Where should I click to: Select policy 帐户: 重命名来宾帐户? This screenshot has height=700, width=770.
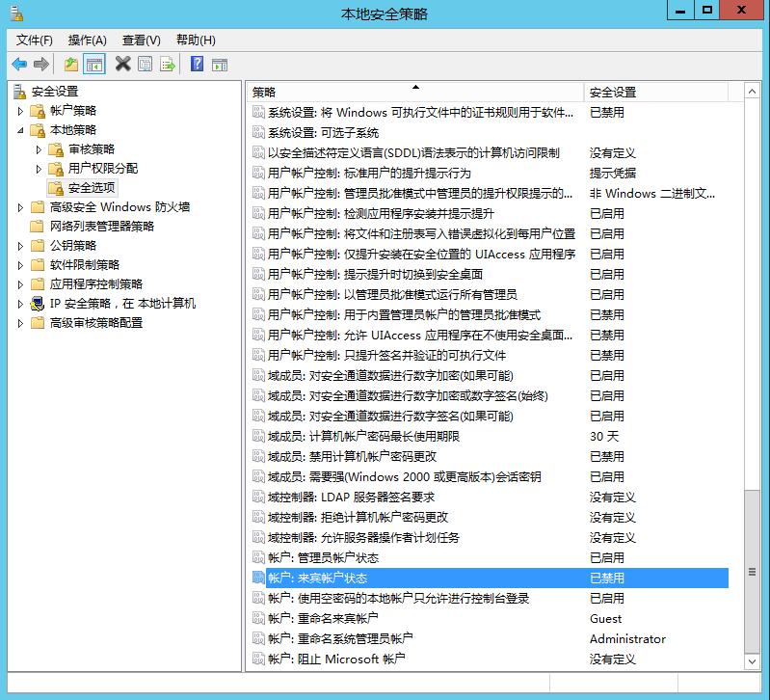point(323,618)
